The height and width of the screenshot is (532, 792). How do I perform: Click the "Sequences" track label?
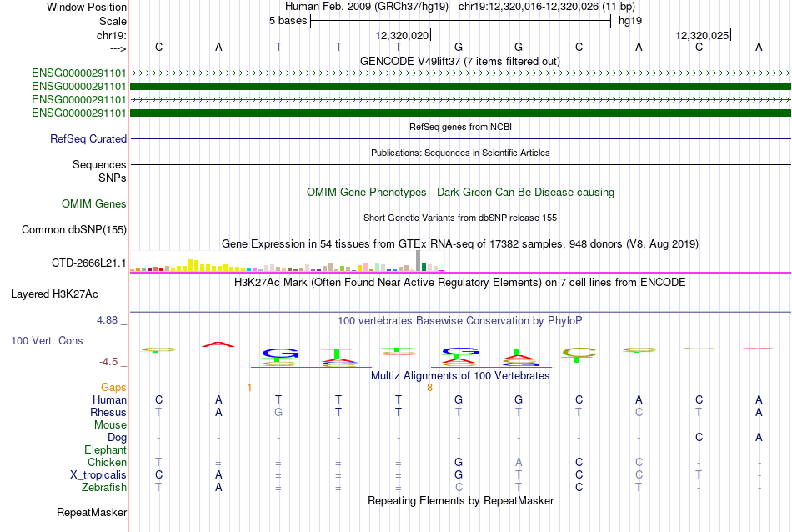click(x=99, y=165)
